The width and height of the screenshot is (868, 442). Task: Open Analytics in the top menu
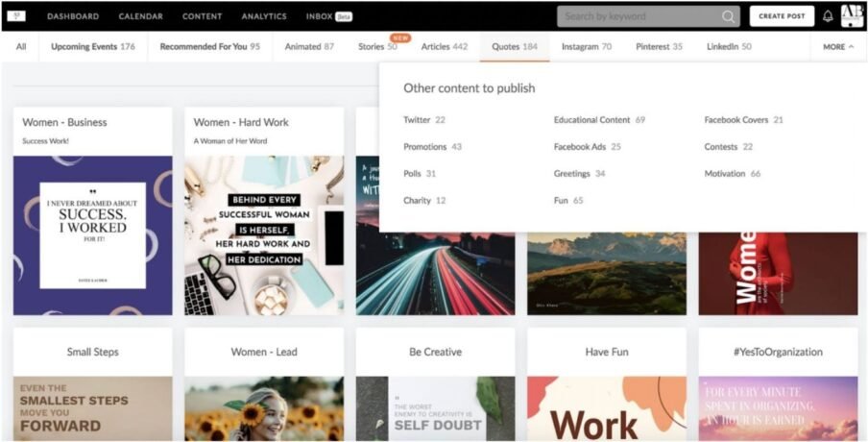pyautogui.click(x=264, y=16)
